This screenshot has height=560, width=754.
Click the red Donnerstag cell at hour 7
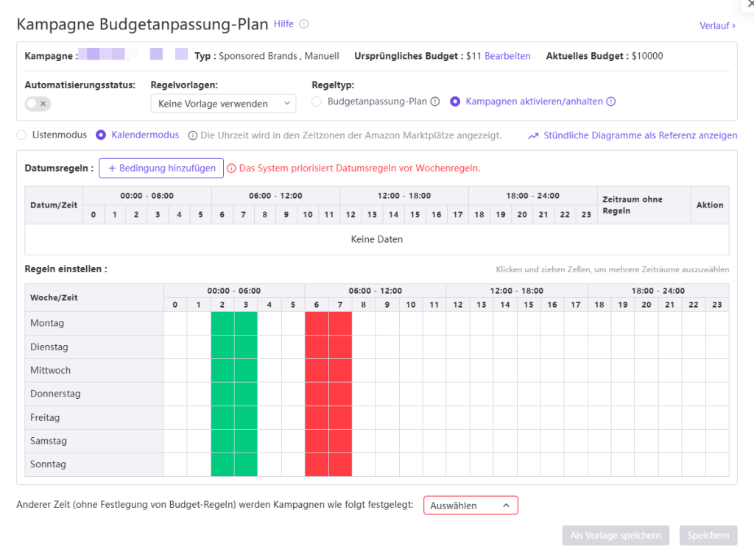[x=340, y=394]
